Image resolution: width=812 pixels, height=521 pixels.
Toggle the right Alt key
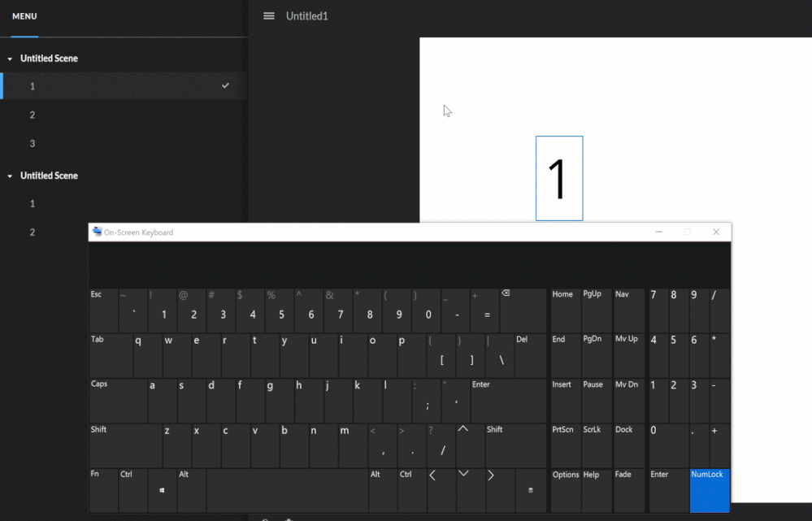tap(383, 490)
